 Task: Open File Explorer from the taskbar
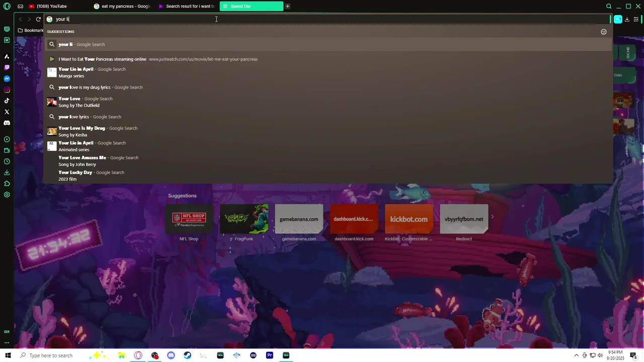(121, 355)
